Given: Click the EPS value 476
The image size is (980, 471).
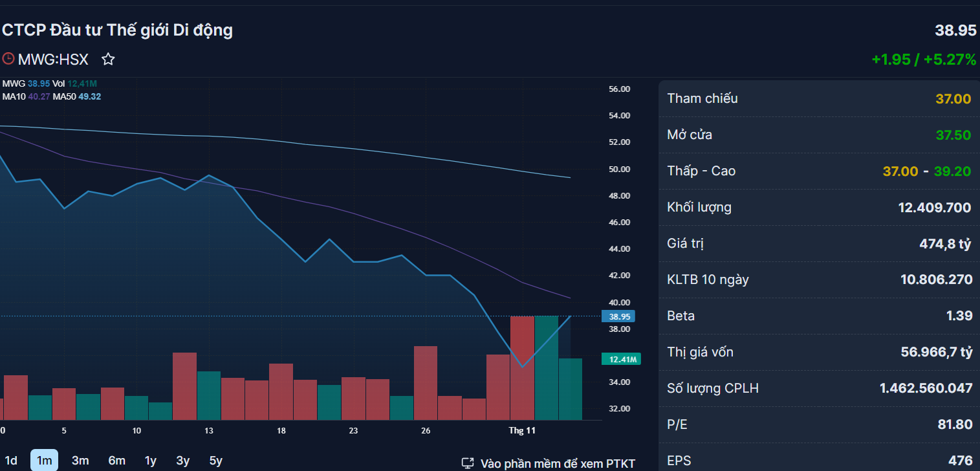Looking at the screenshot, I should coord(961,461).
